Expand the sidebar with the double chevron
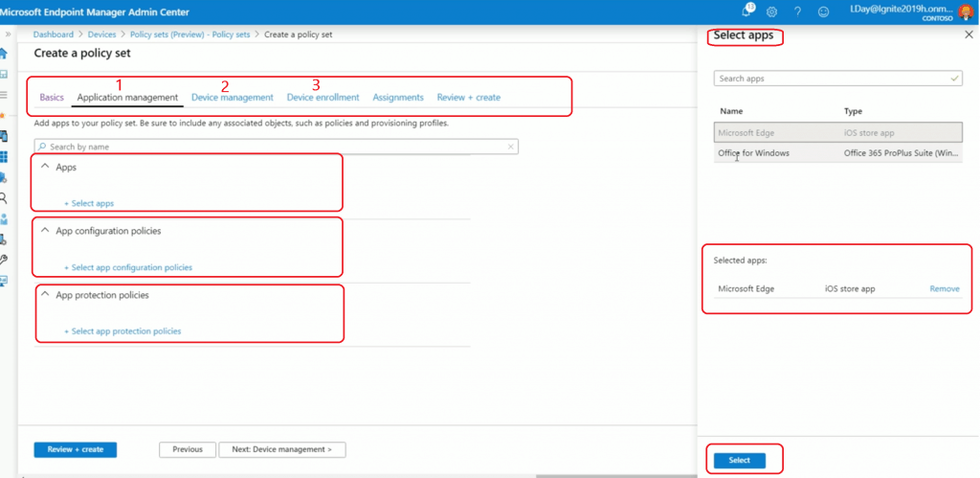The height and width of the screenshot is (478, 980). click(8, 34)
